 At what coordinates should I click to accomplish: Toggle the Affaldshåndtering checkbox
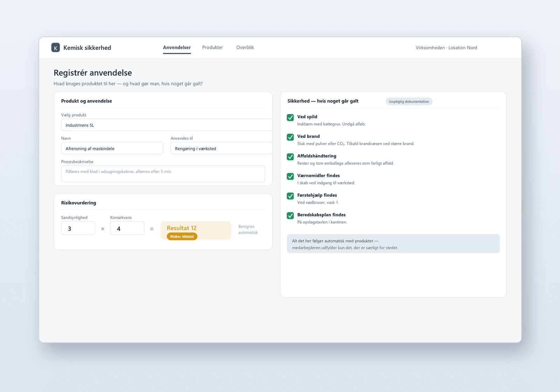click(290, 157)
